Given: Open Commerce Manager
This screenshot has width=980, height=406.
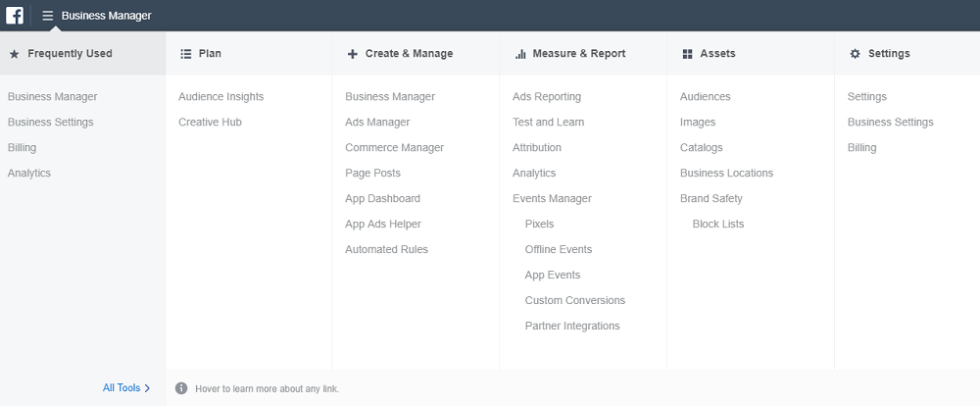Looking at the screenshot, I should tap(394, 148).
